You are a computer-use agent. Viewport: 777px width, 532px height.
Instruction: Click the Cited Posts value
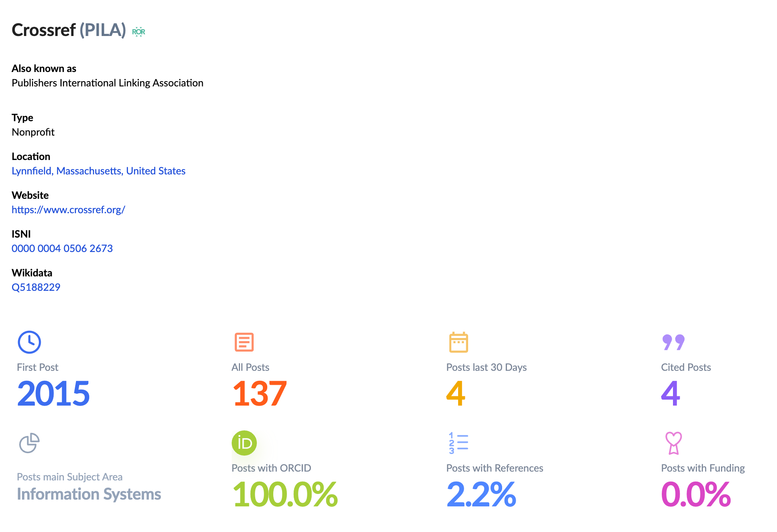coord(671,394)
